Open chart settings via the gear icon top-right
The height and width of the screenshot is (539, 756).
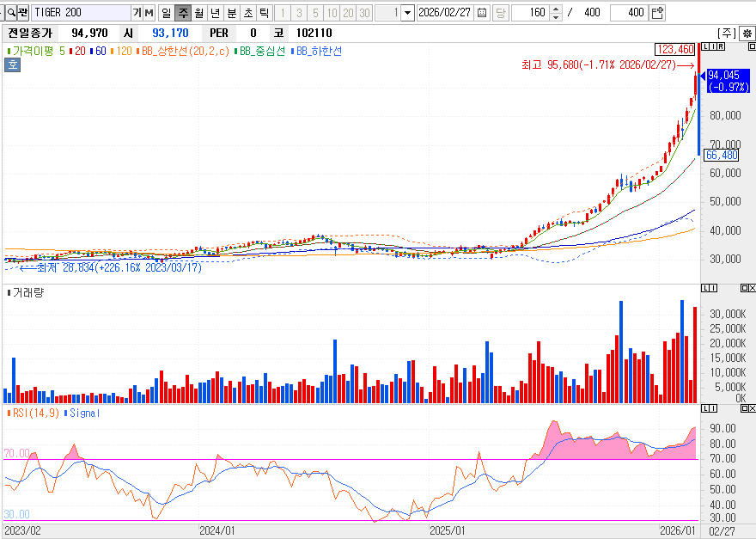(747, 34)
